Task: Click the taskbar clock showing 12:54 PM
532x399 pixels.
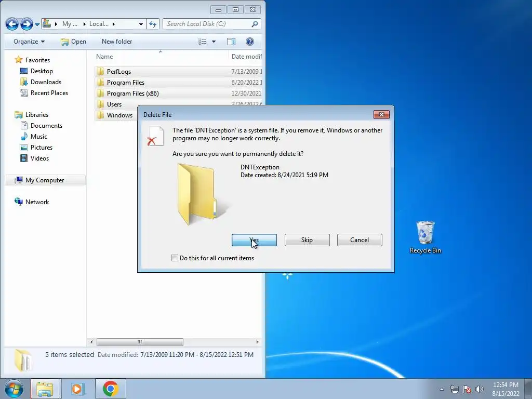Action: [x=506, y=389]
